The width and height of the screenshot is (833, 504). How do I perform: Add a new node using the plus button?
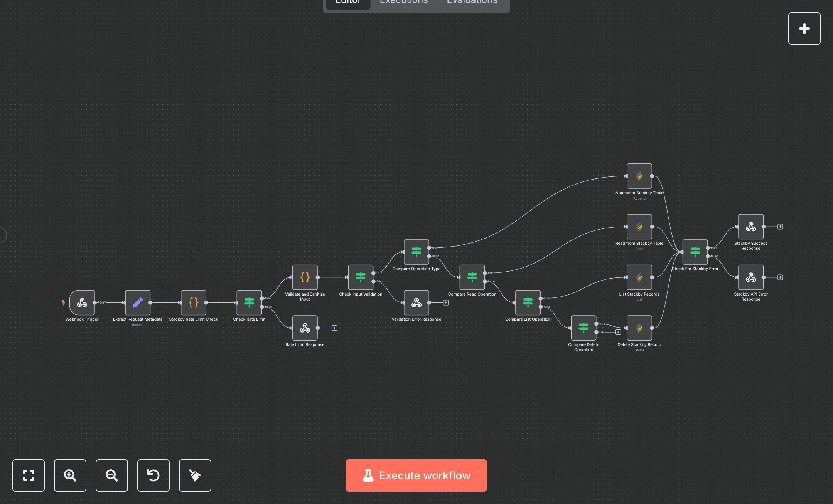(x=804, y=28)
